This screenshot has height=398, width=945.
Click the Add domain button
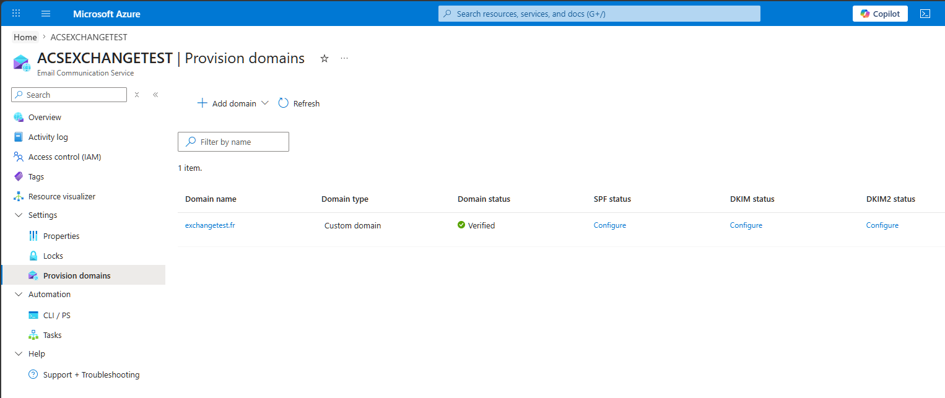tap(227, 104)
